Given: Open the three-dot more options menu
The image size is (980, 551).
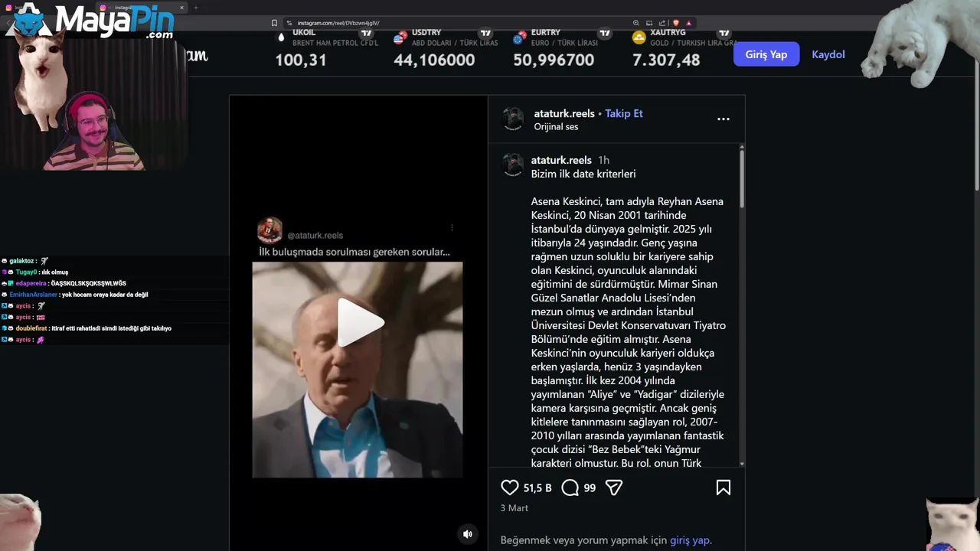Looking at the screenshot, I should tap(723, 119).
